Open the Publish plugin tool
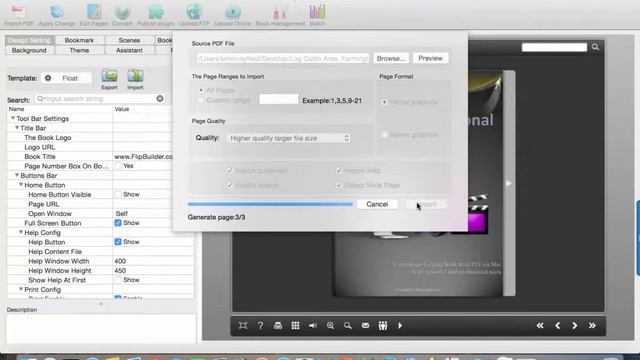 pyautogui.click(x=156, y=11)
